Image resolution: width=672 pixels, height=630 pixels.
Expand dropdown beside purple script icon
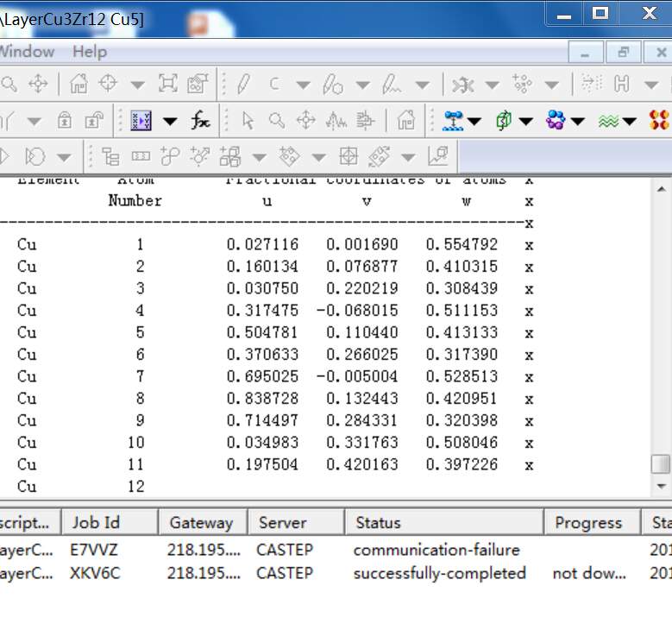[170, 122]
